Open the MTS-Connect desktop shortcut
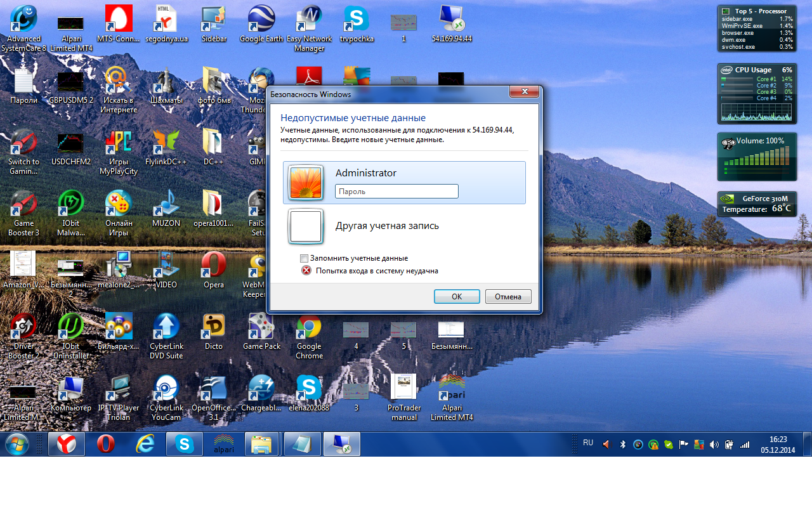 point(118,25)
